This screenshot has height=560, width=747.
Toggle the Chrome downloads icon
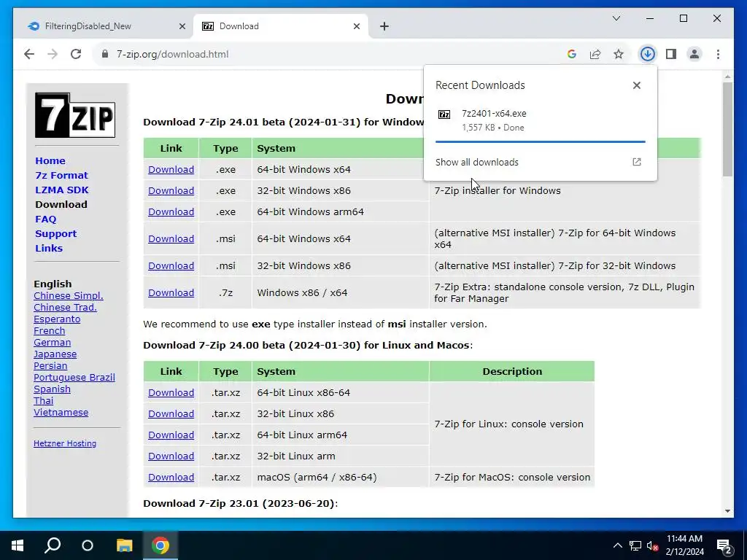tap(647, 54)
